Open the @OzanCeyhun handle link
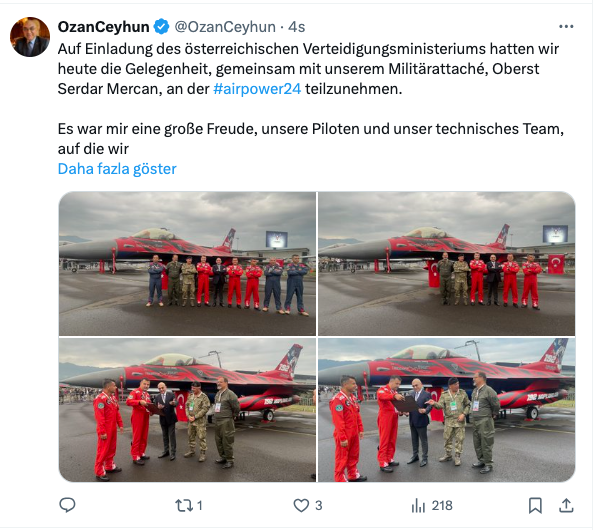Screen dimensions: 594x530 tap(225, 27)
